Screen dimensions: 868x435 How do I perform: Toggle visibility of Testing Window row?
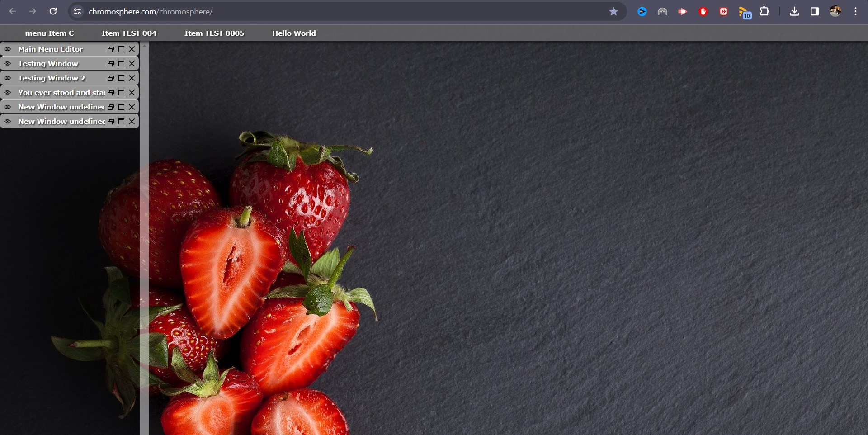tap(8, 63)
